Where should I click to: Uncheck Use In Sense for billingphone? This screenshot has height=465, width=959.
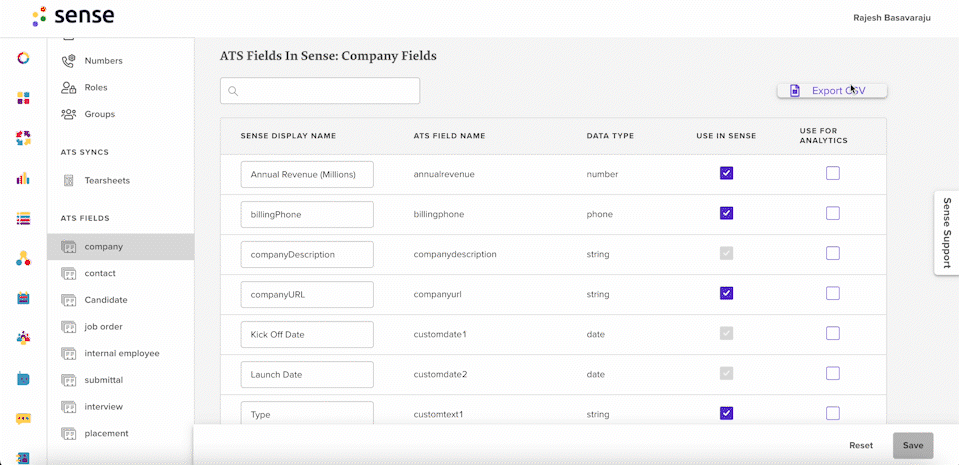[726, 213]
